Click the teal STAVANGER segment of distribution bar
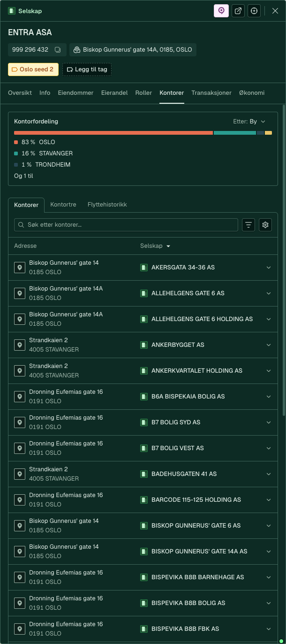 [x=235, y=133]
